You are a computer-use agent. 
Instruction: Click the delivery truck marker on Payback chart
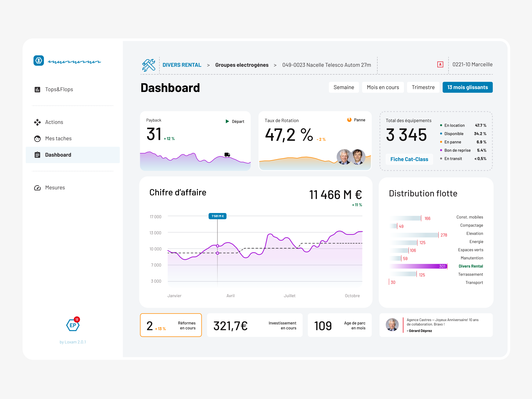227,155
